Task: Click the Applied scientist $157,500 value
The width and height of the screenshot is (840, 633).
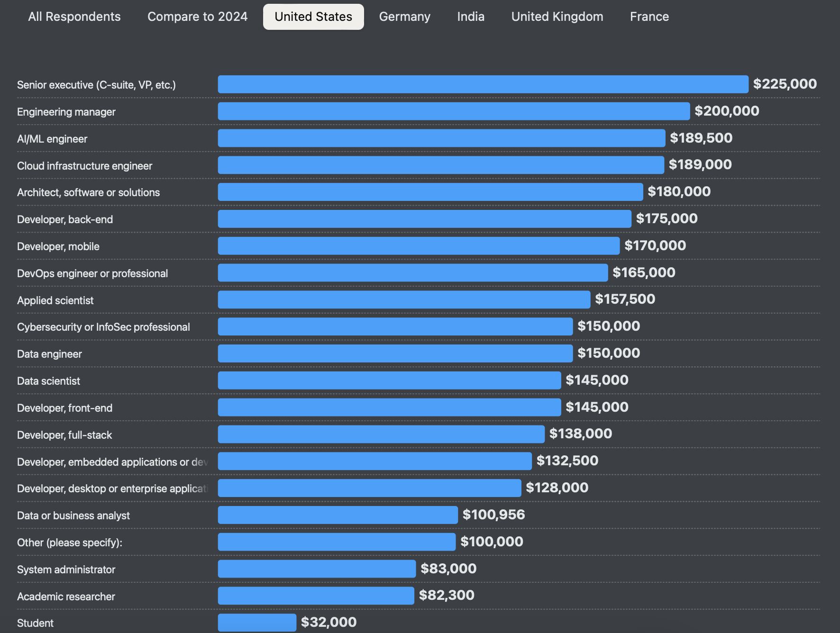Action: click(625, 299)
